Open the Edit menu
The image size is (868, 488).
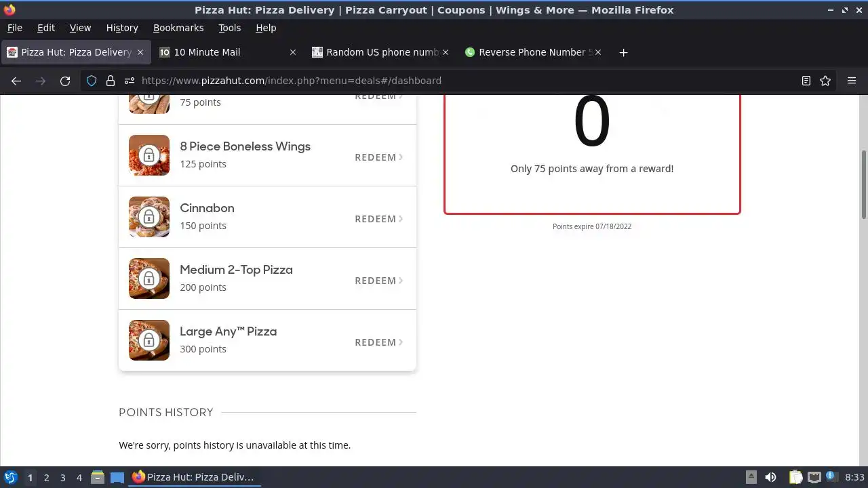46,28
